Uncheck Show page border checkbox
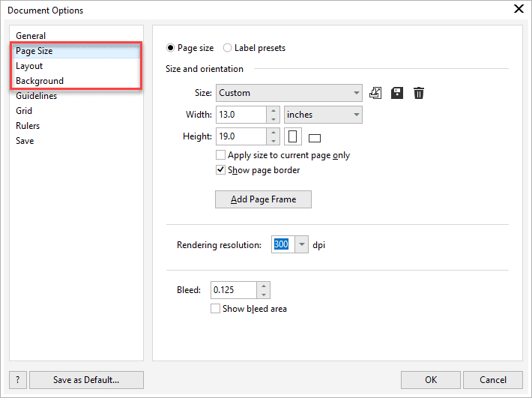Viewport: 532px width, 398px height. click(220, 170)
